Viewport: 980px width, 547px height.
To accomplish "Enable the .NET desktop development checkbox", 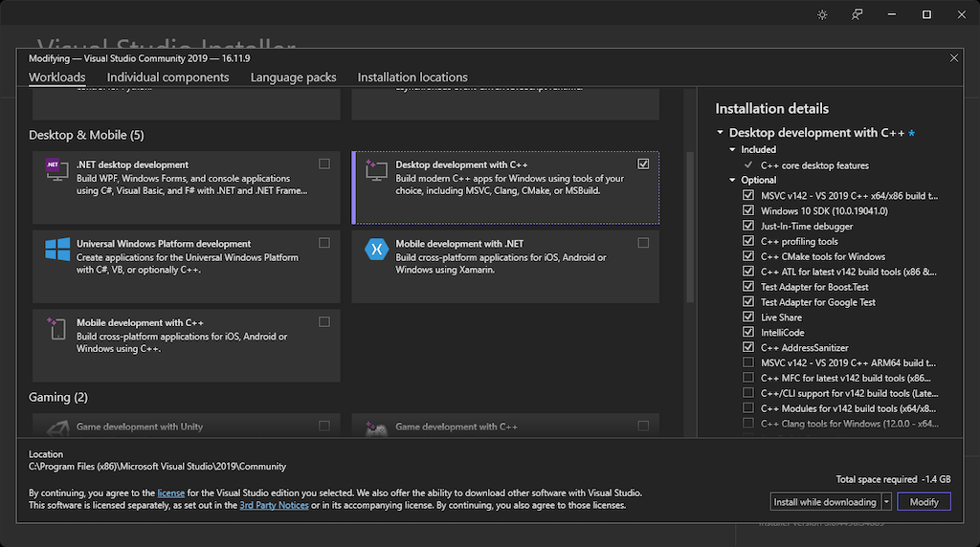I will click(x=324, y=164).
